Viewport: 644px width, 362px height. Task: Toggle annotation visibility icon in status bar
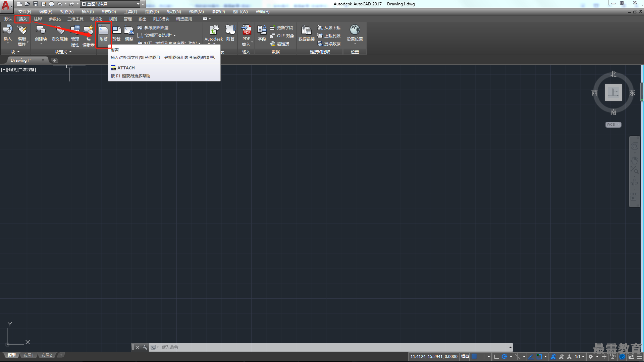click(553, 357)
